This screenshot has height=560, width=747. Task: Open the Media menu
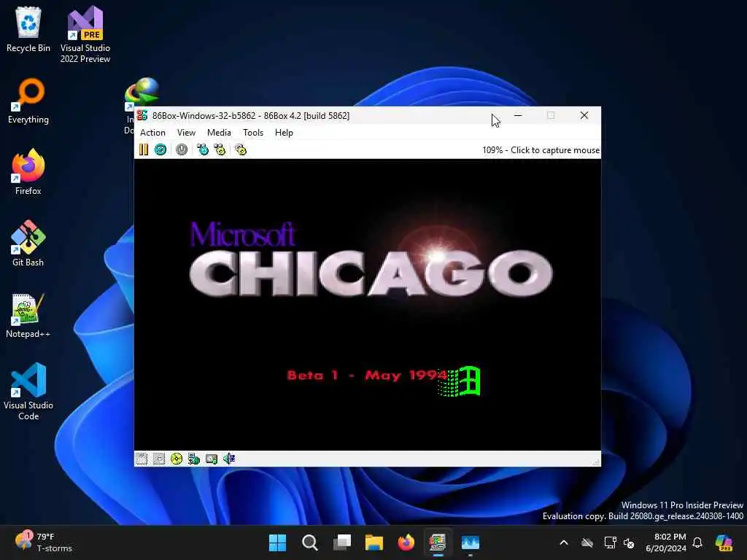pos(219,133)
